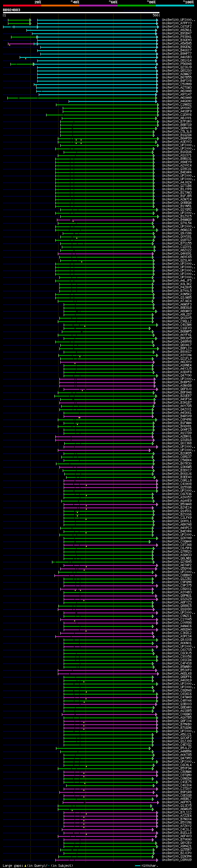Viewport: 197px width, 868px height.
Task: Open hit UniRef100_A6W1C6
Action: pos(177,230)
